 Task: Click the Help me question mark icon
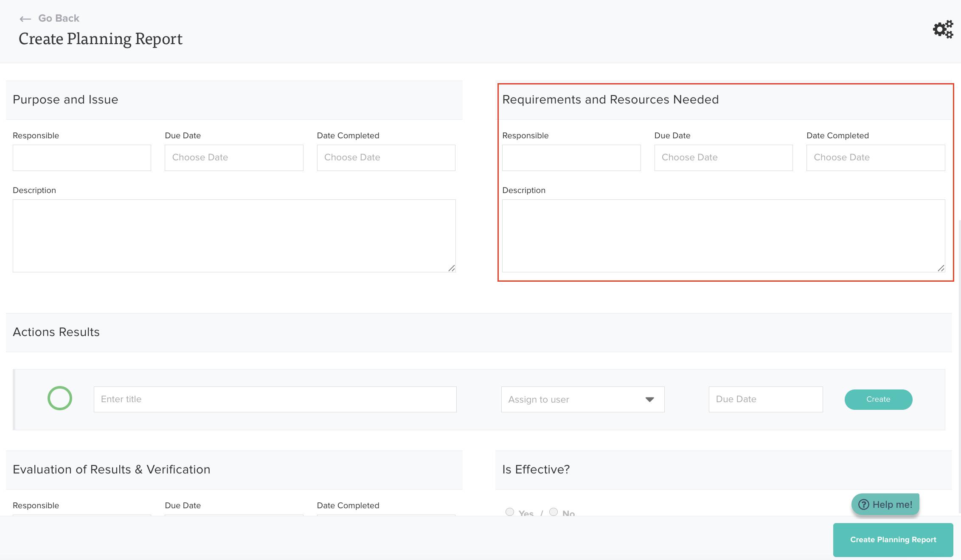click(x=864, y=504)
